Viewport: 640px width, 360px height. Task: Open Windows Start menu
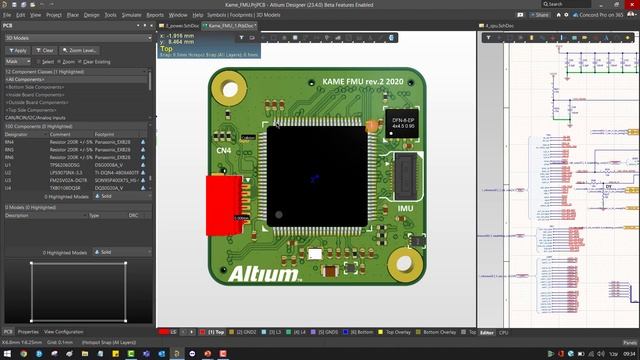[x=7, y=353]
